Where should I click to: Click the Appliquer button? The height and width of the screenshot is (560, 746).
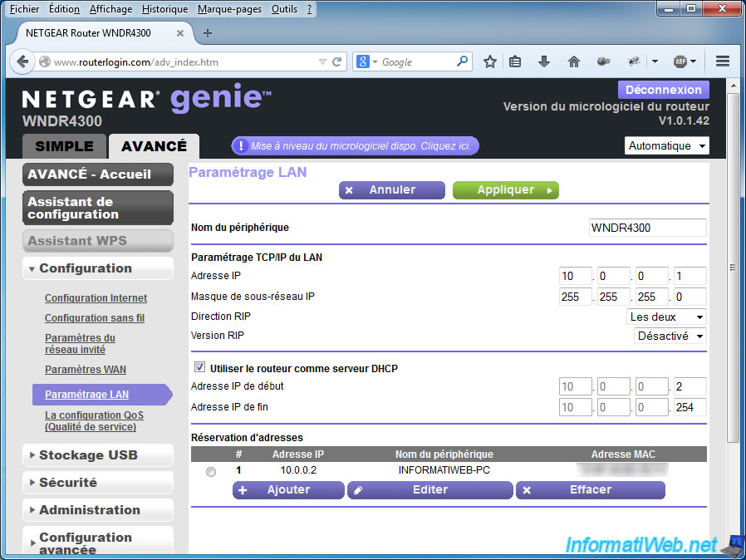(x=506, y=189)
